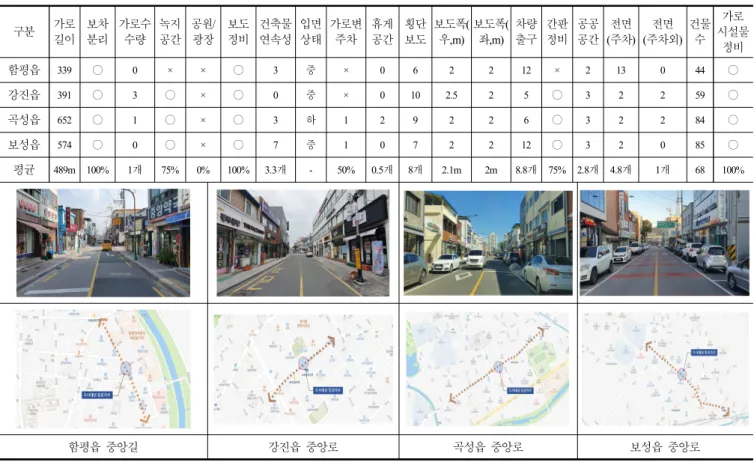
Task: Select the 전면(주차외) column header
Action: click(662, 32)
